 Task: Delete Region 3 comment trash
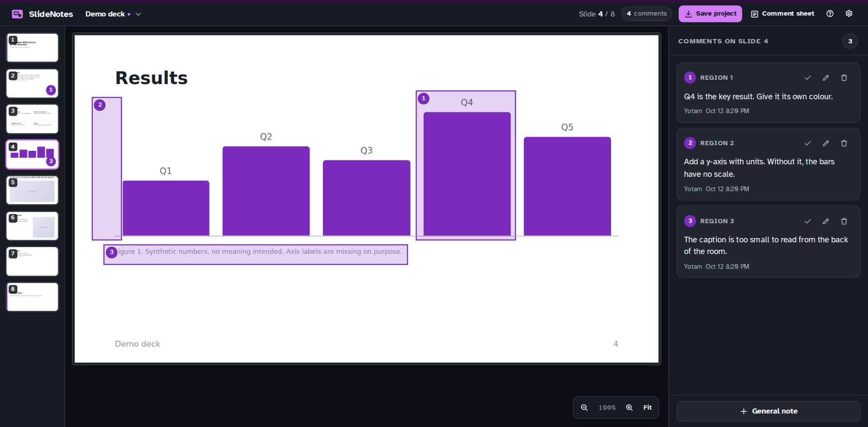pos(844,221)
